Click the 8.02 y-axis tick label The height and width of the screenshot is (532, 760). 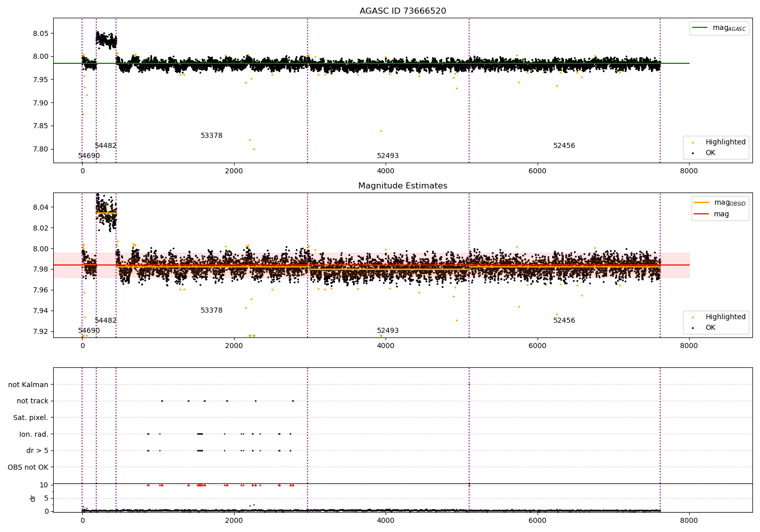(x=40, y=228)
